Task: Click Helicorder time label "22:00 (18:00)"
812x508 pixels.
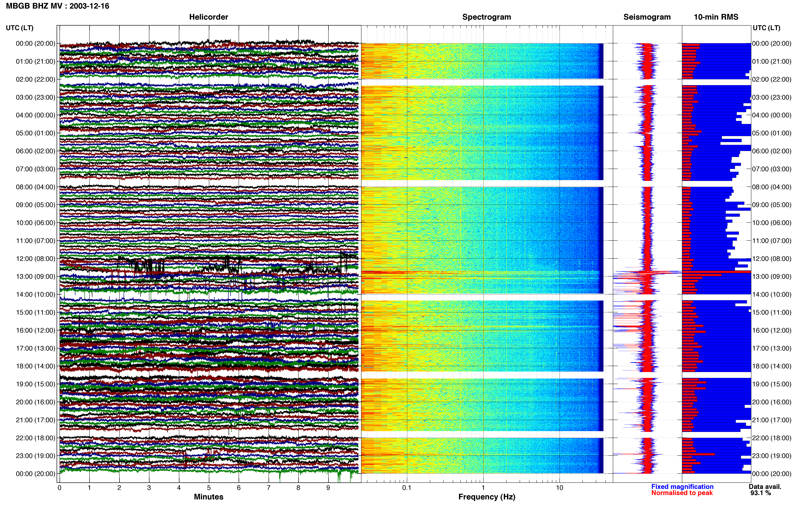Action: click(x=36, y=438)
